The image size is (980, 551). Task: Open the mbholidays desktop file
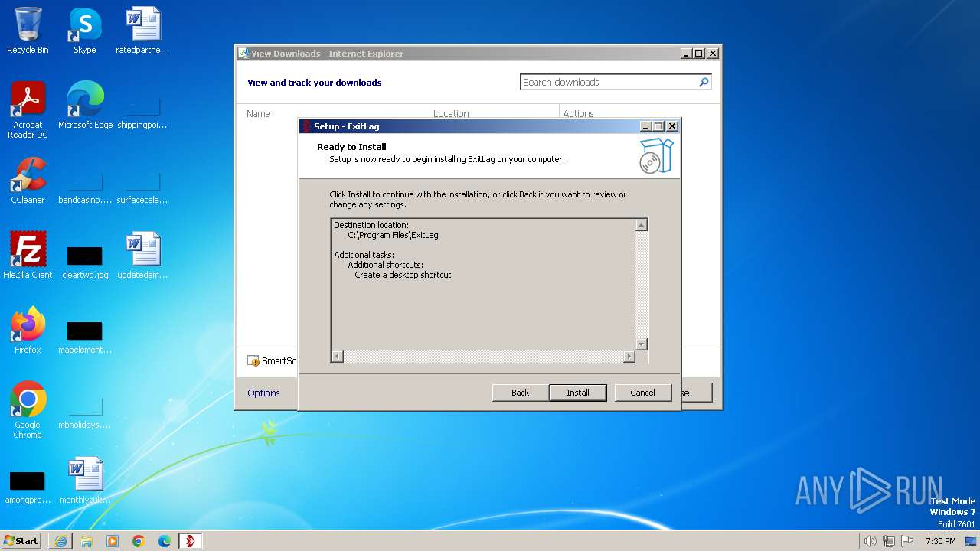click(85, 410)
